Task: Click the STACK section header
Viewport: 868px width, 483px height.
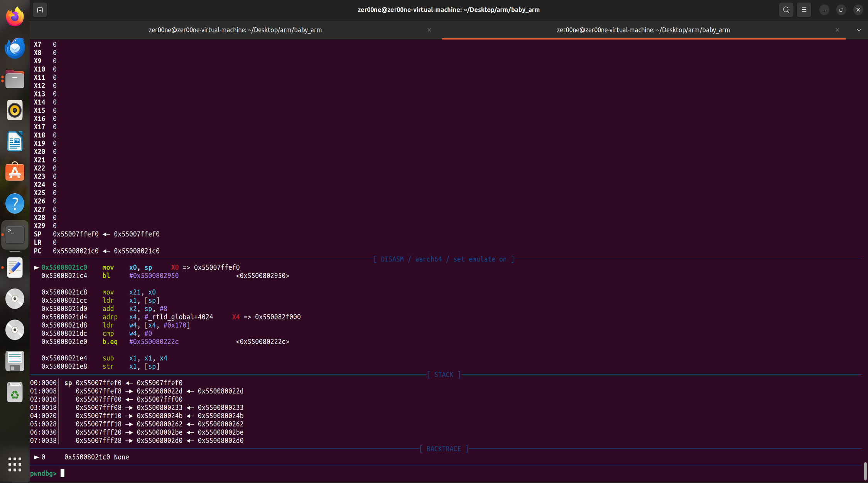Action: click(x=444, y=375)
